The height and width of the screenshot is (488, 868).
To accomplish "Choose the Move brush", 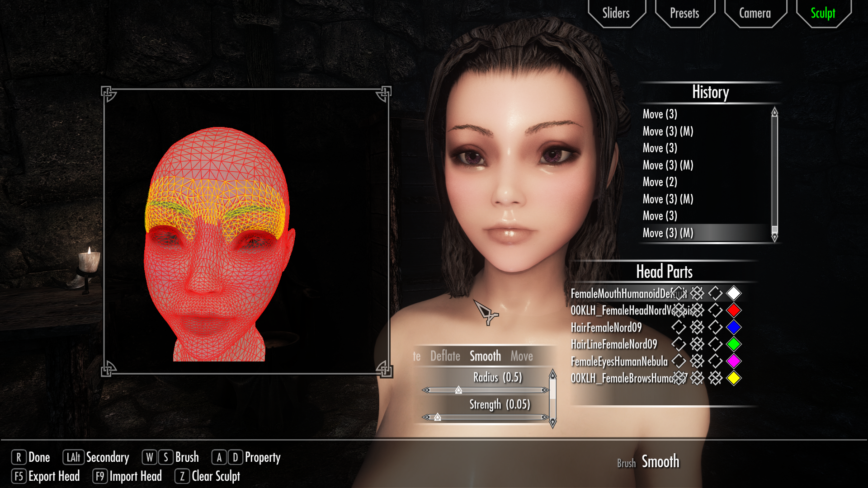I will (522, 356).
